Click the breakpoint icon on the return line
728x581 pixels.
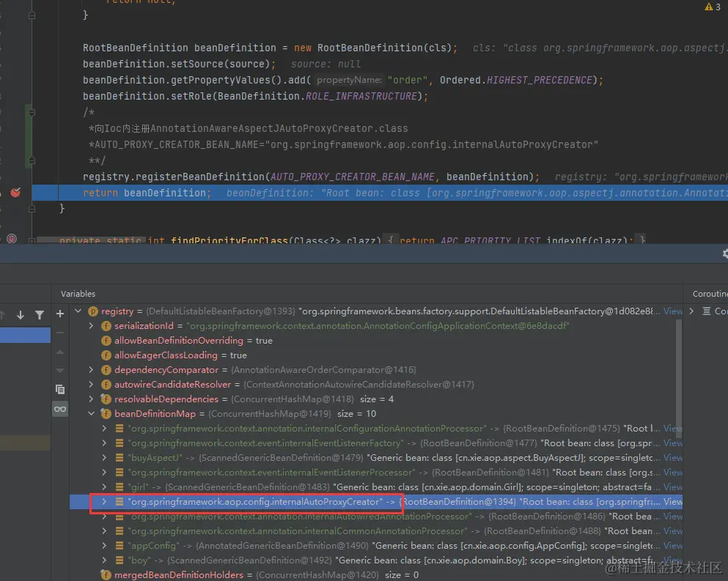pos(15,192)
